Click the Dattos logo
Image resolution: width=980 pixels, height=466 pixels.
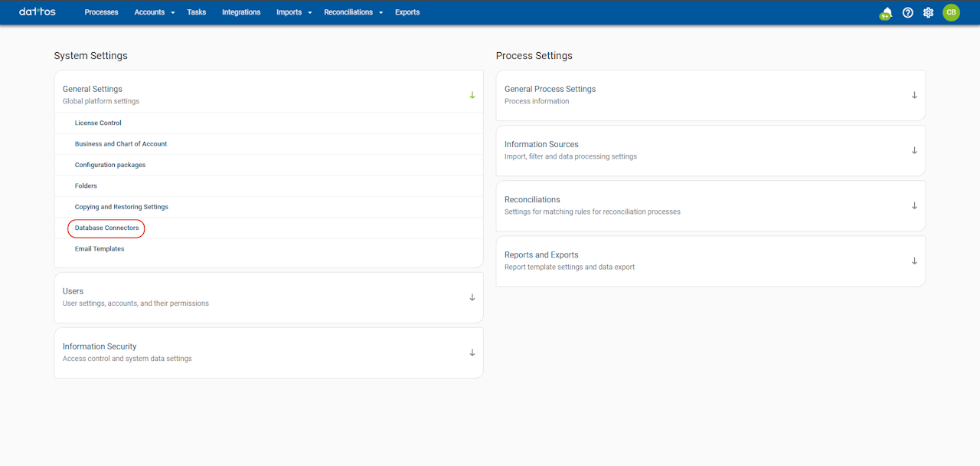[x=38, y=12]
